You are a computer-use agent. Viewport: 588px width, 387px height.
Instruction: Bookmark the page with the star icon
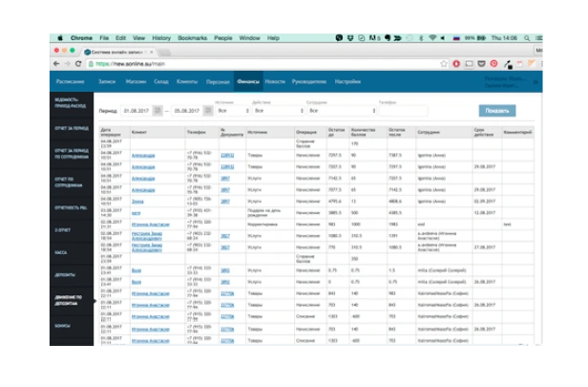[444, 64]
